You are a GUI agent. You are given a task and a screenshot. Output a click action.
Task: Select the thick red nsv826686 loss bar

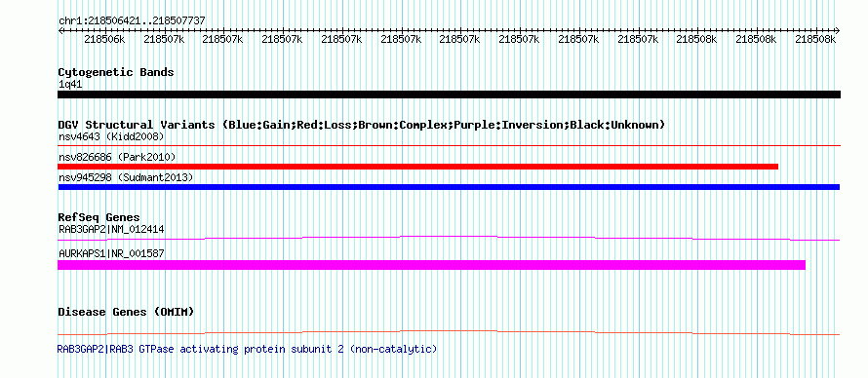click(x=418, y=167)
